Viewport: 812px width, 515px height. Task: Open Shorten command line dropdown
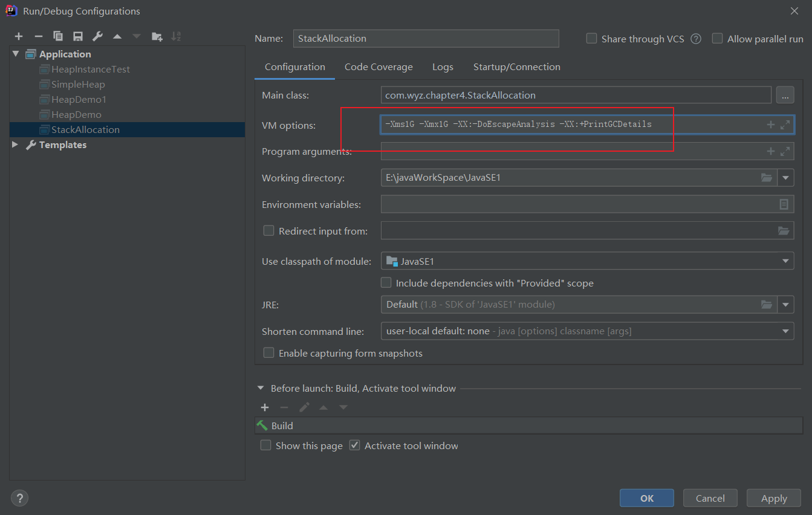(785, 331)
